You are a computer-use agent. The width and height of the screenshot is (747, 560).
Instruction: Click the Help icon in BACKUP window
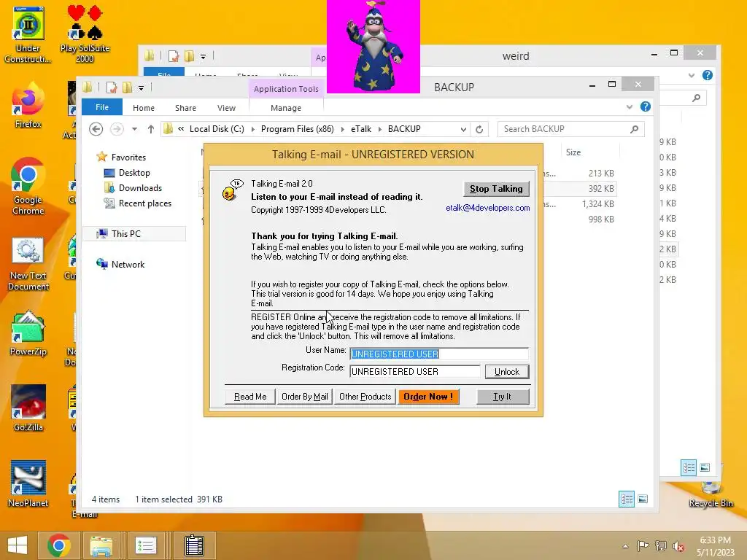pos(646,106)
